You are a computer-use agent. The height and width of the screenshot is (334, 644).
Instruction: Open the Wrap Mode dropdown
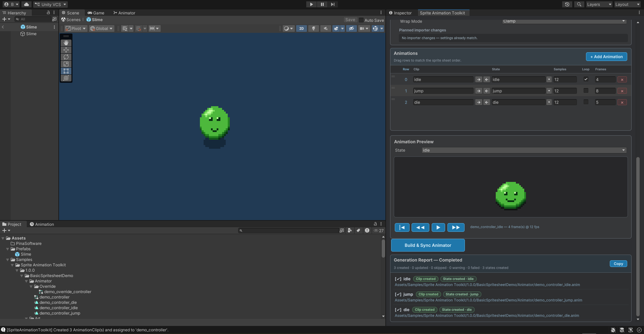(x=564, y=21)
